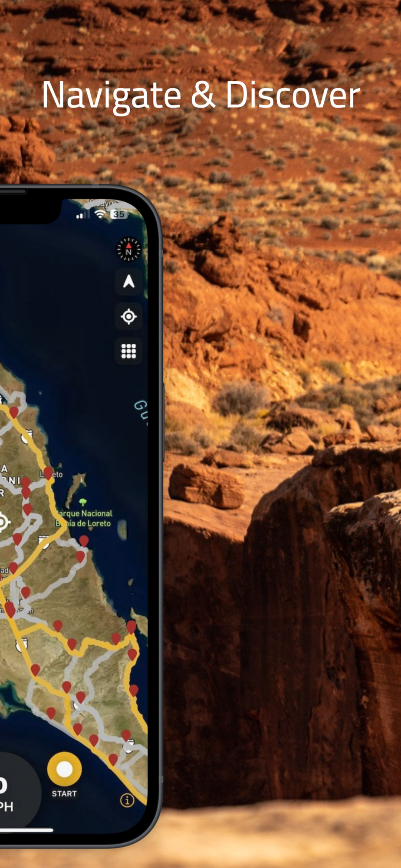The width and height of the screenshot is (401, 868).
Task: Open the grid menu icon on map
Action: 128,351
